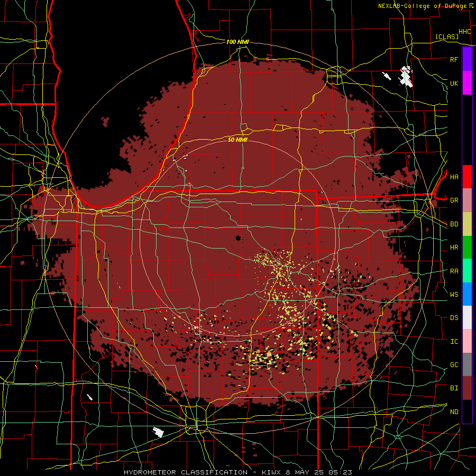The height and width of the screenshot is (476, 476).
Task: Click the GR legend label
Action: (454, 200)
